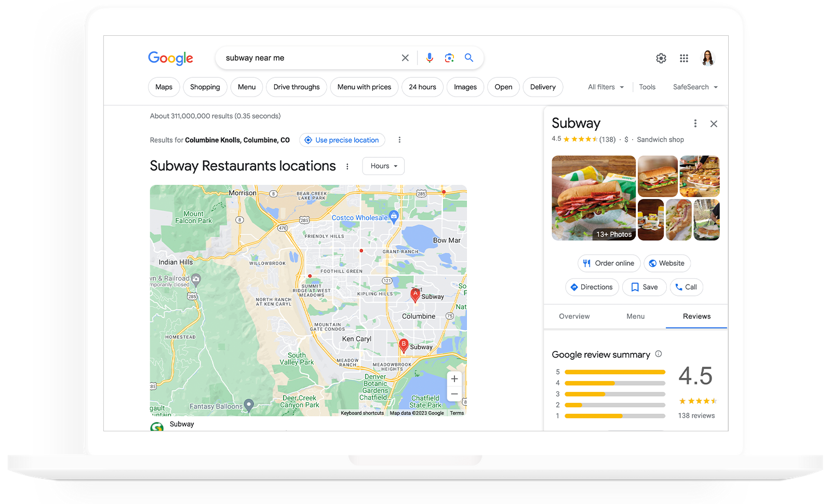Open Google Lens image search
This screenshot has width=831, height=504.
click(449, 58)
